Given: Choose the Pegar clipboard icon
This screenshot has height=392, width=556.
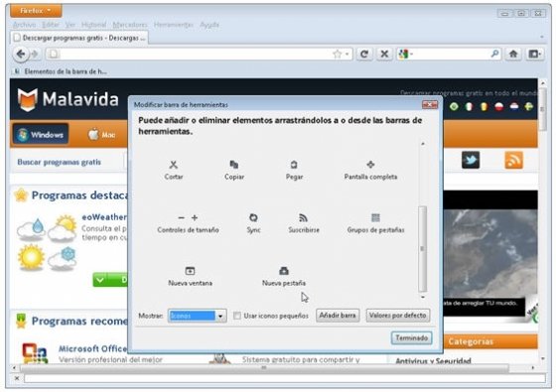Looking at the screenshot, I should pos(294,165).
